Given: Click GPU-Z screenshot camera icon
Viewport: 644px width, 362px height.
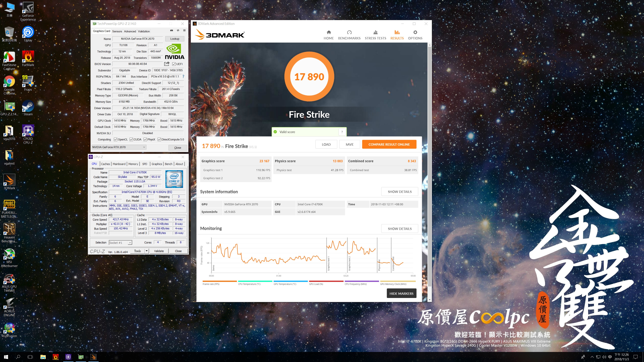Looking at the screenshot, I should 172,31.
